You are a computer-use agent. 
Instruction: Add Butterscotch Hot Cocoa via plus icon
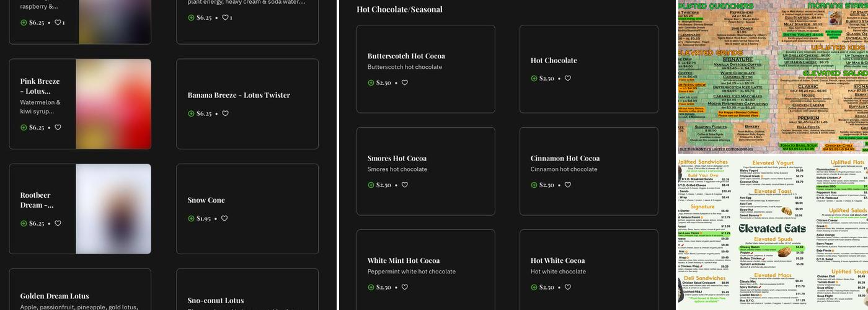(371, 82)
